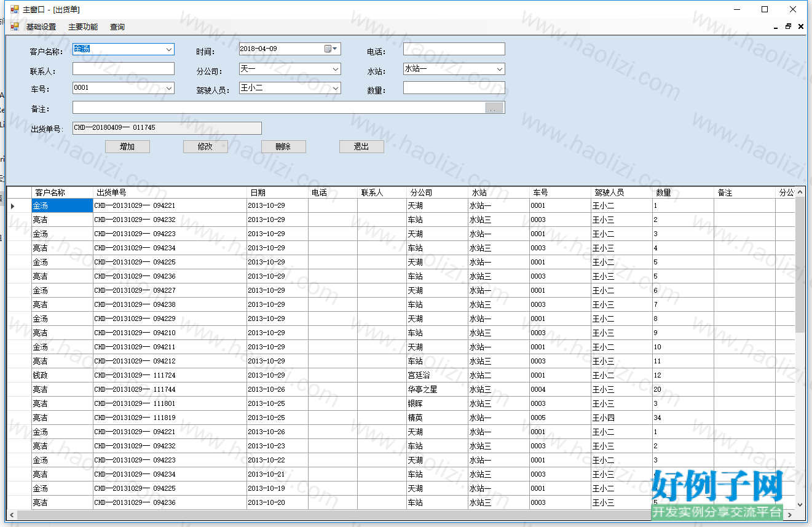Image resolution: width=812 pixels, height=527 pixels.
Task: Select the 钱政 customer cell
Action: [x=62, y=376]
